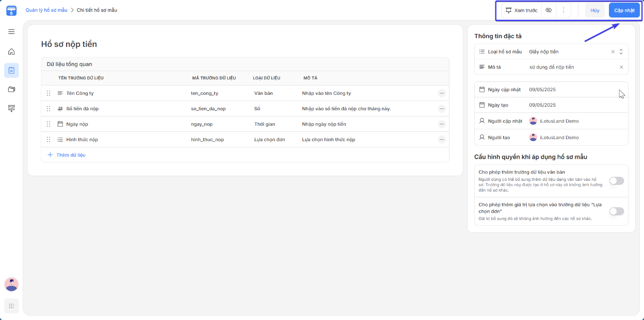Click drag handle of Hình thức nộp row

(x=49, y=140)
